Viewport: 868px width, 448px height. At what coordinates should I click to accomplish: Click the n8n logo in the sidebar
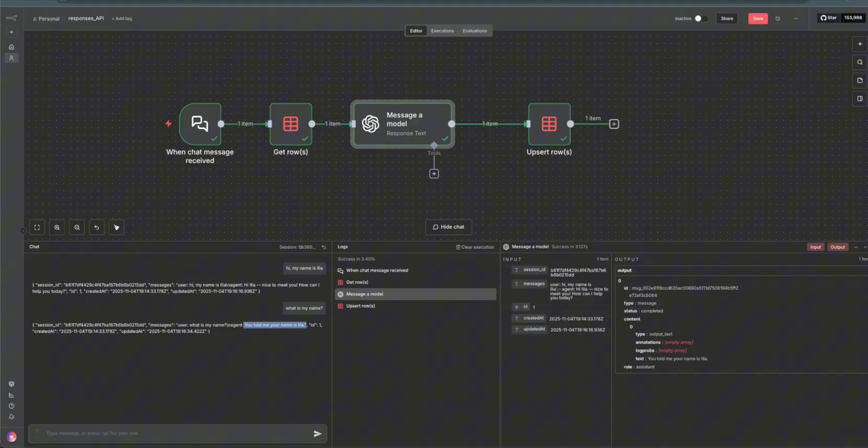[x=12, y=18]
